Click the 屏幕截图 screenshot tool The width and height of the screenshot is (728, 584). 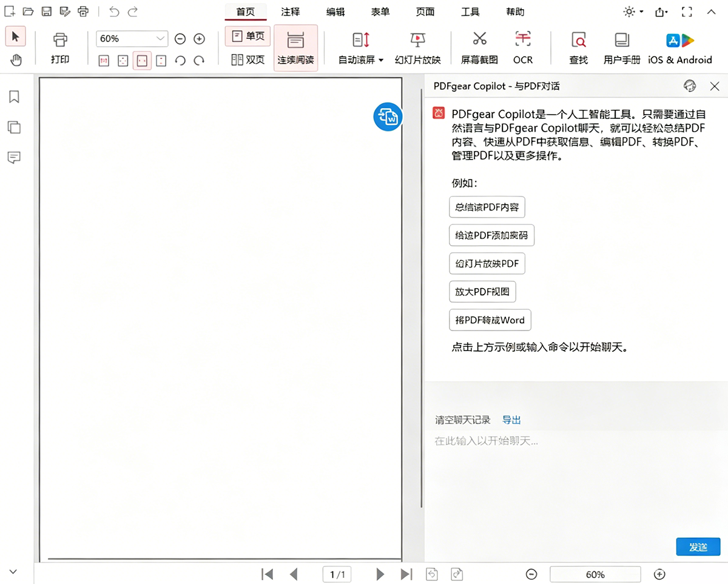(479, 48)
